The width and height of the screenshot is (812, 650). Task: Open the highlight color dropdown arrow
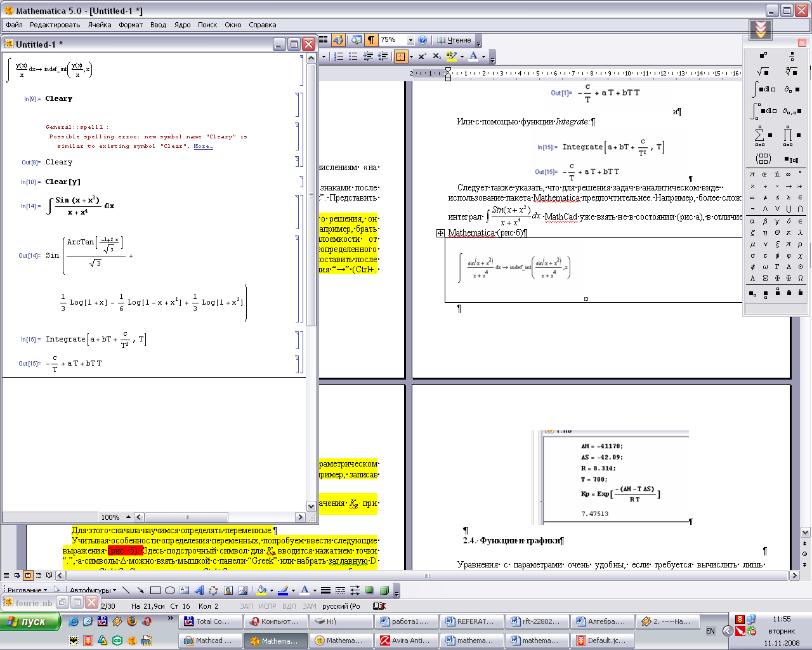coord(462,56)
